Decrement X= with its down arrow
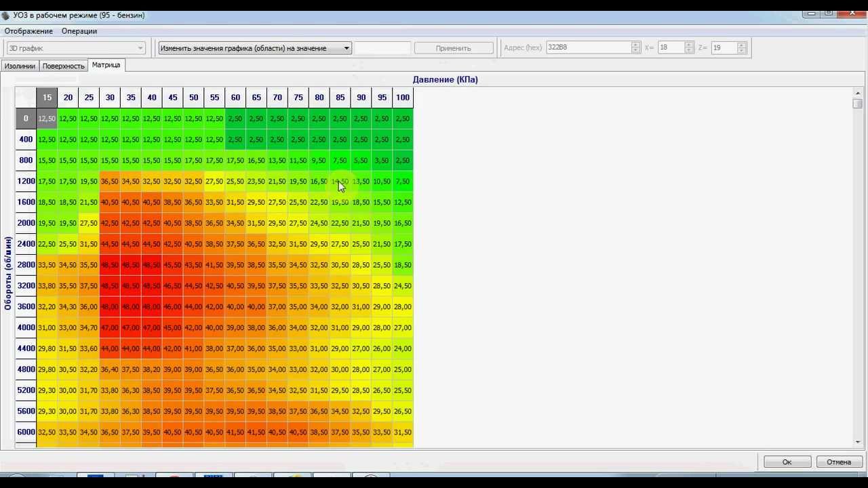The image size is (868, 488). 689,51
